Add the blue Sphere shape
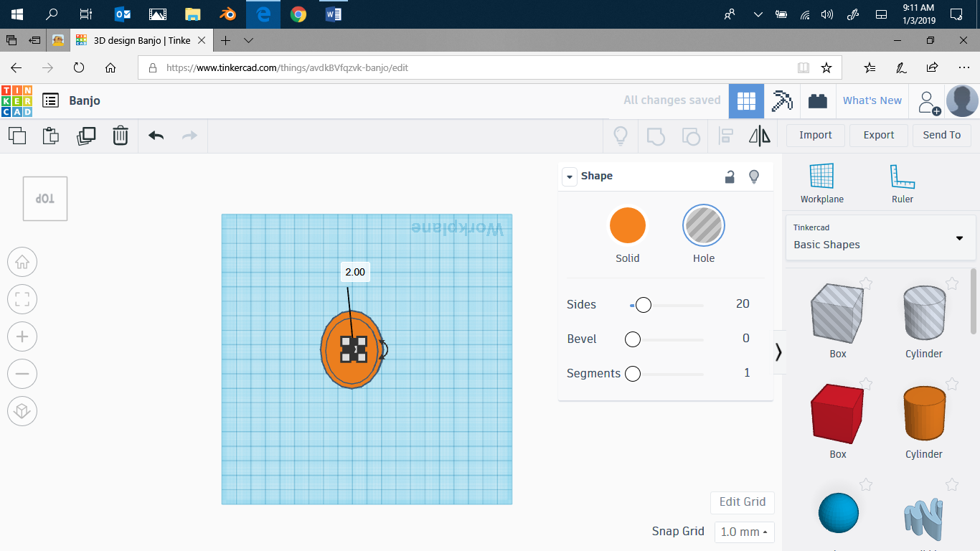The image size is (980, 551). (x=838, y=512)
